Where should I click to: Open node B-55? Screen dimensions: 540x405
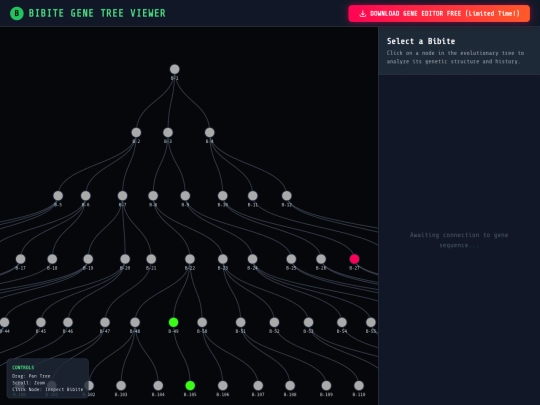click(x=371, y=322)
